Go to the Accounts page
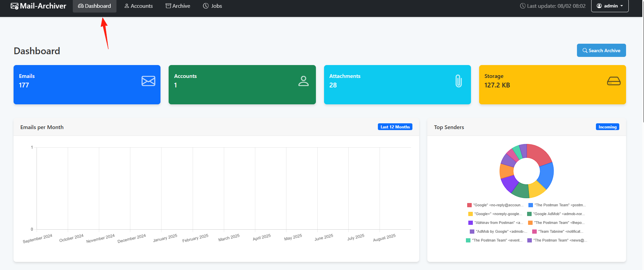The width and height of the screenshot is (644, 270). pyautogui.click(x=138, y=6)
